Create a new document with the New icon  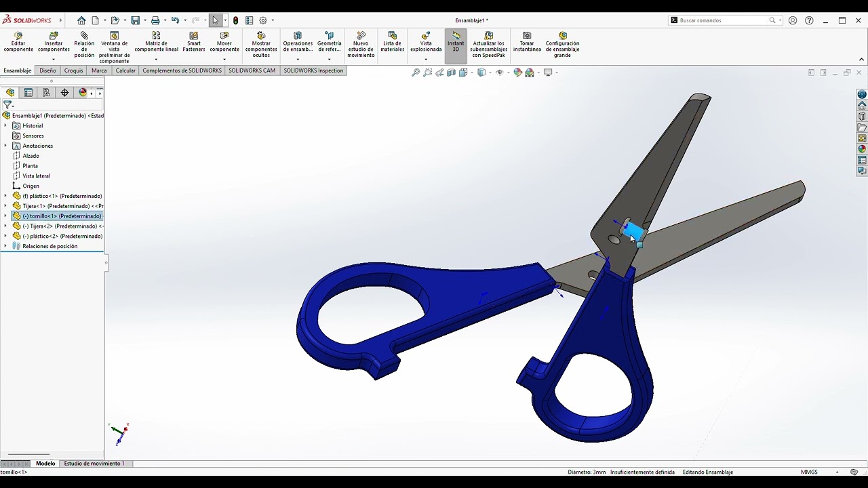click(96, 20)
